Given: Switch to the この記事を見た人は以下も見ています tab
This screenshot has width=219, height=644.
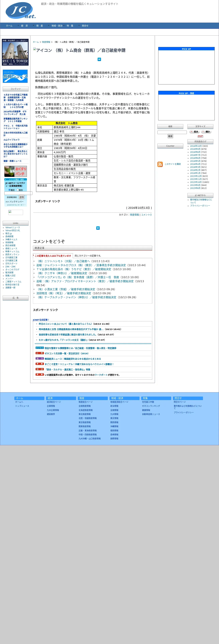Looking at the screenshot, I should pyautogui.click(x=53, y=256).
